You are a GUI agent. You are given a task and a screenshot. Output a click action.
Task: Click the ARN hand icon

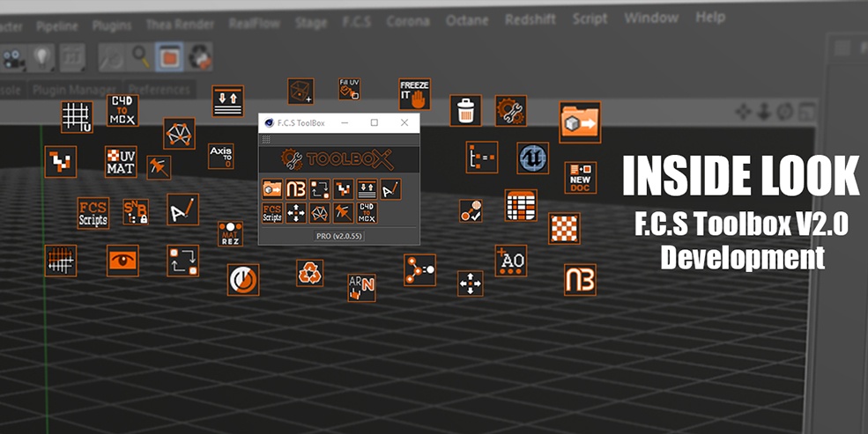click(x=361, y=288)
